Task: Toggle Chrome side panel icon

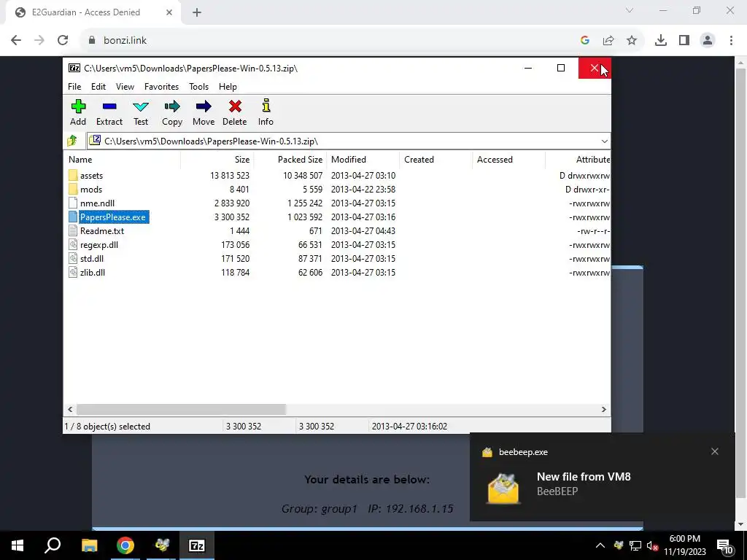Action: tap(684, 41)
